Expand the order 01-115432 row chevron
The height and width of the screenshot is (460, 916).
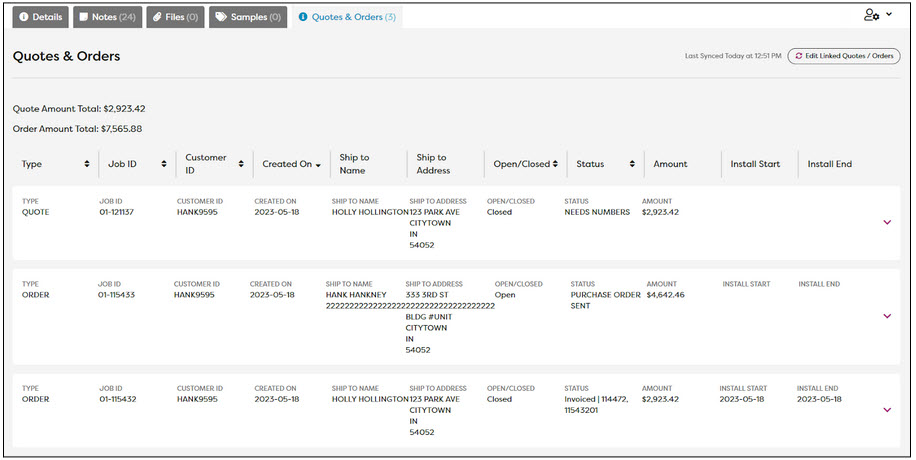coord(887,410)
